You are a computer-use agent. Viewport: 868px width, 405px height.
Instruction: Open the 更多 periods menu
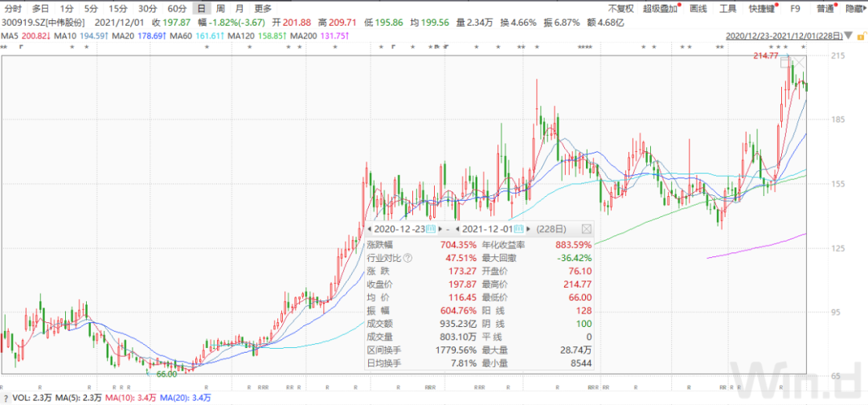[x=263, y=8]
